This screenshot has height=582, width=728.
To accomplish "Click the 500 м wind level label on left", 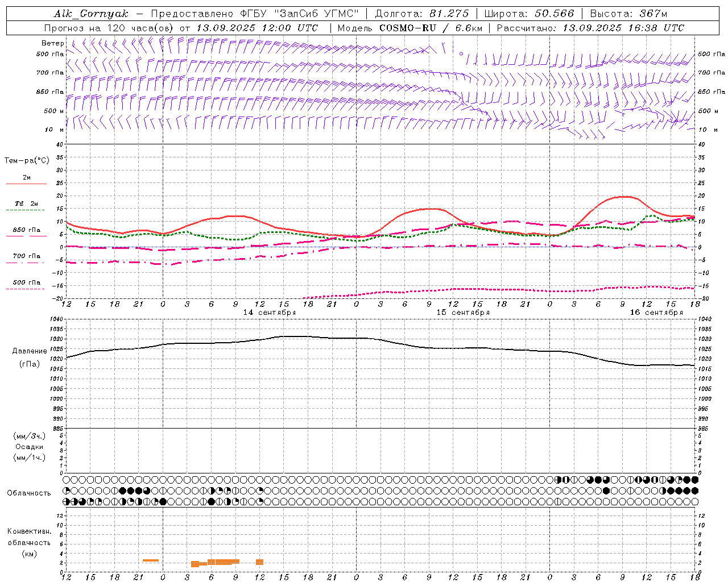I will (x=54, y=111).
